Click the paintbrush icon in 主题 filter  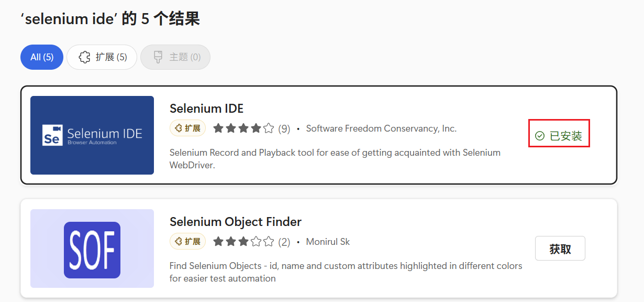158,57
